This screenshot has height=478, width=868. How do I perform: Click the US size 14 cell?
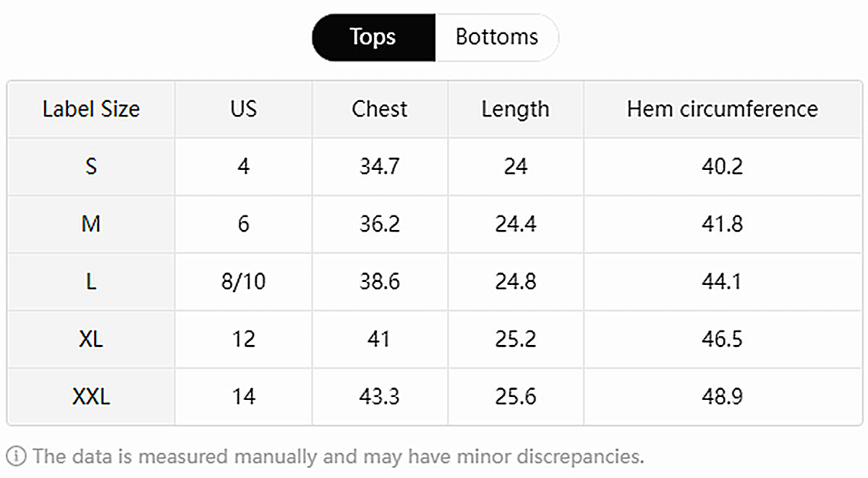(x=243, y=396)
